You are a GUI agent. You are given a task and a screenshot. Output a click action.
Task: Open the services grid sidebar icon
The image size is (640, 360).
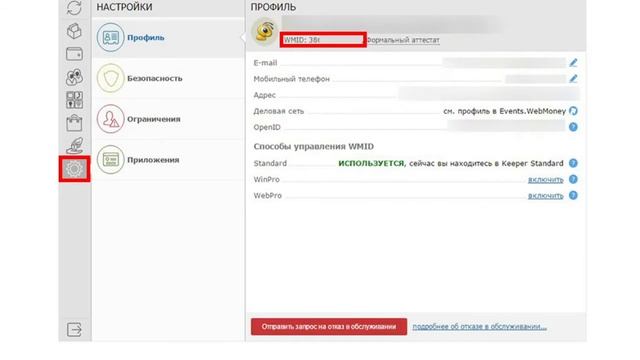(x=74, y=100)
